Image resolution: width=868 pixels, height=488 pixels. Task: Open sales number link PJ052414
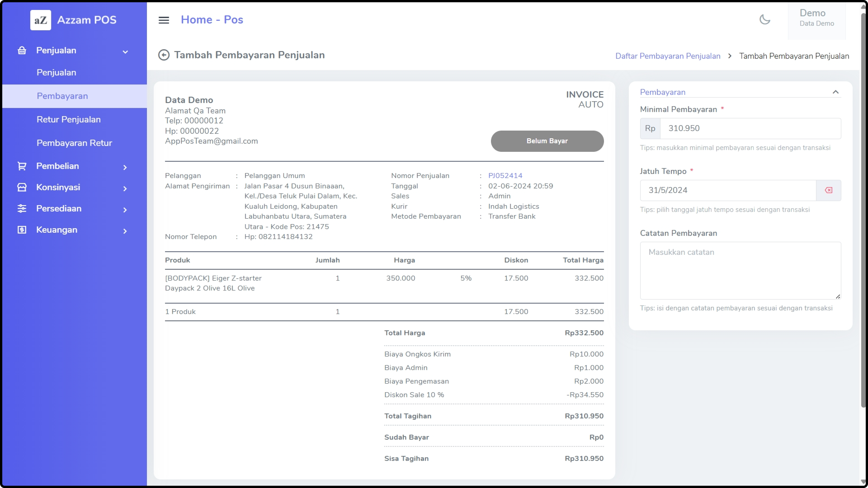[505, 176]
